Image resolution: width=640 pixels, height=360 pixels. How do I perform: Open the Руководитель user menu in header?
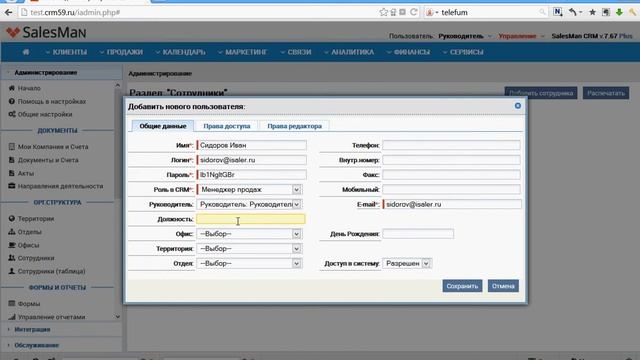coord(464,36)
